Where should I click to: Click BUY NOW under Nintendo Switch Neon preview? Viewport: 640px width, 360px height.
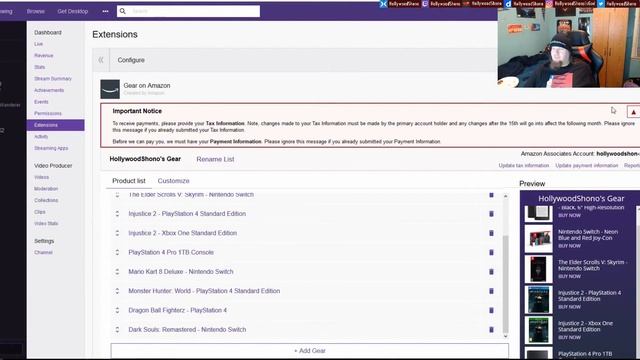[569, 246]
